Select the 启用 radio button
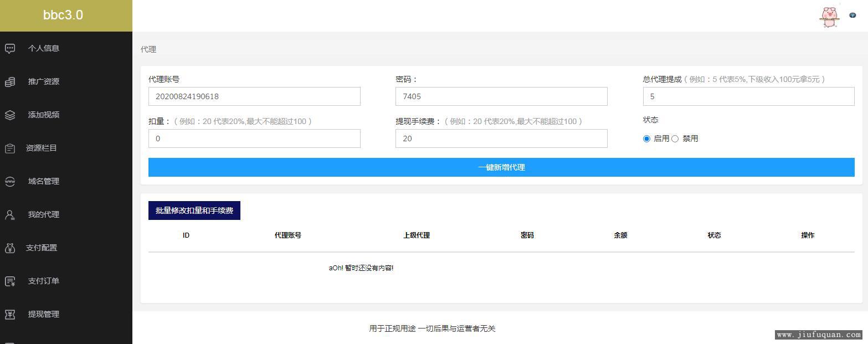Viewport: 868px width, 344px height. click(646, 139)
